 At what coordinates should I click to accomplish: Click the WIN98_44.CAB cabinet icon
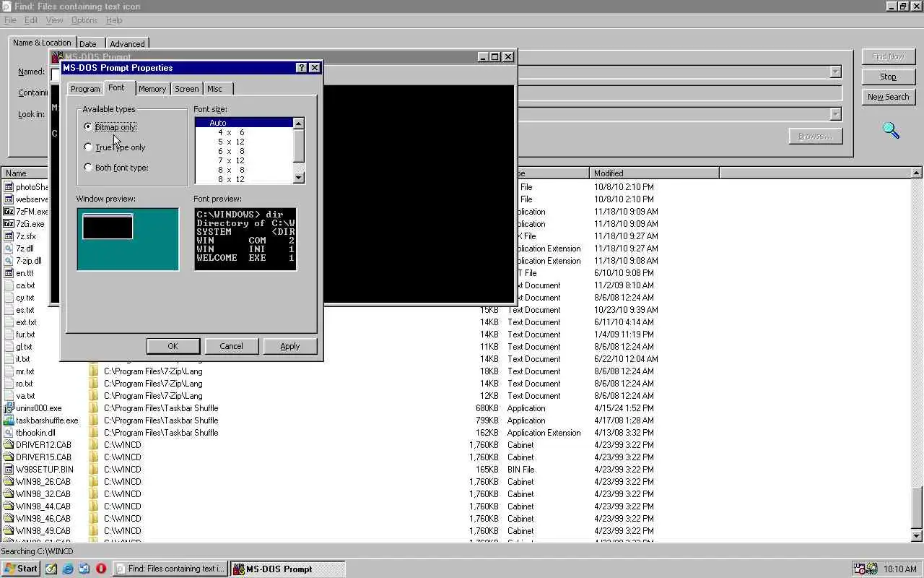9,506
